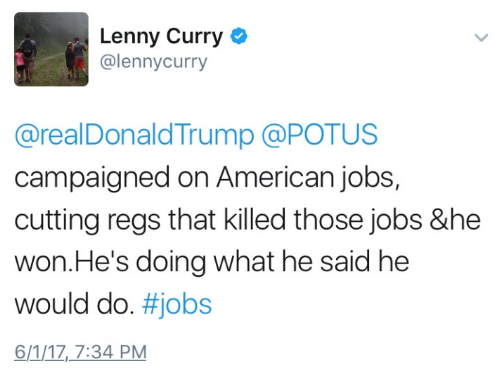Click the words "would do." before the hashtag

(75, 304)
